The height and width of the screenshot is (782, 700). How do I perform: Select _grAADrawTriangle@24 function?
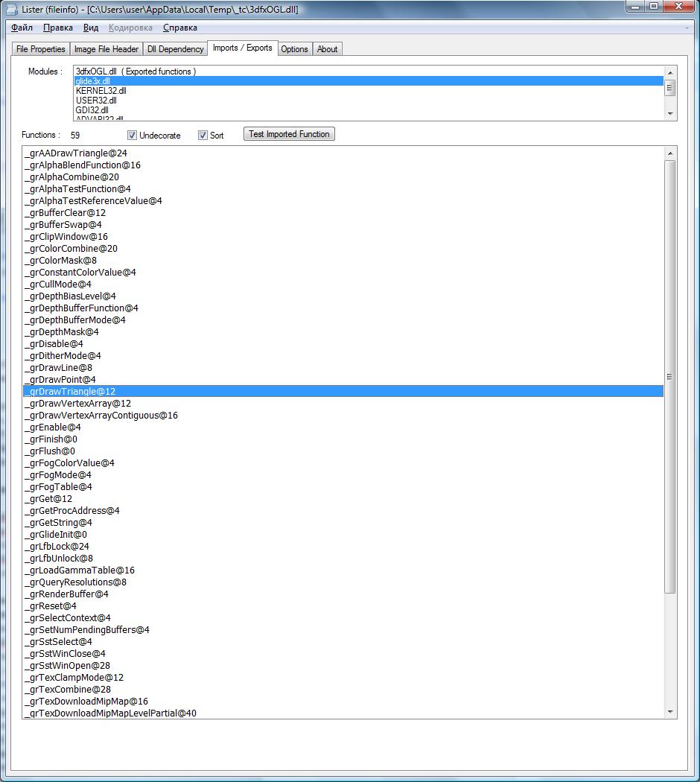(x=343, y=153)
